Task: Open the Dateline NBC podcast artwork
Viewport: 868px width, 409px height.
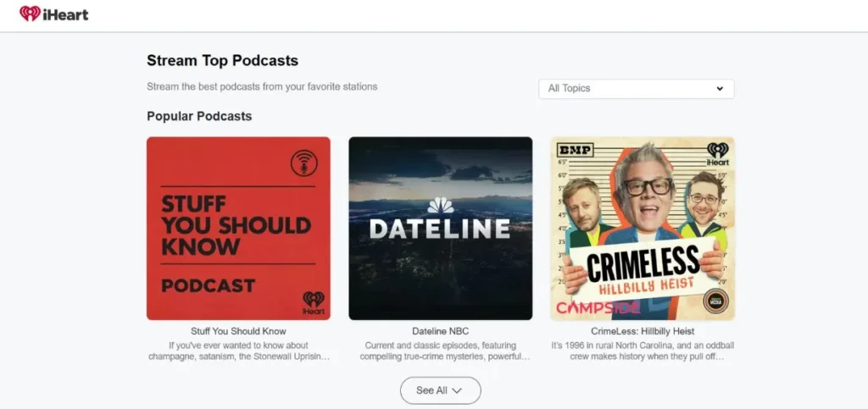Action: (x=440, y=229)
